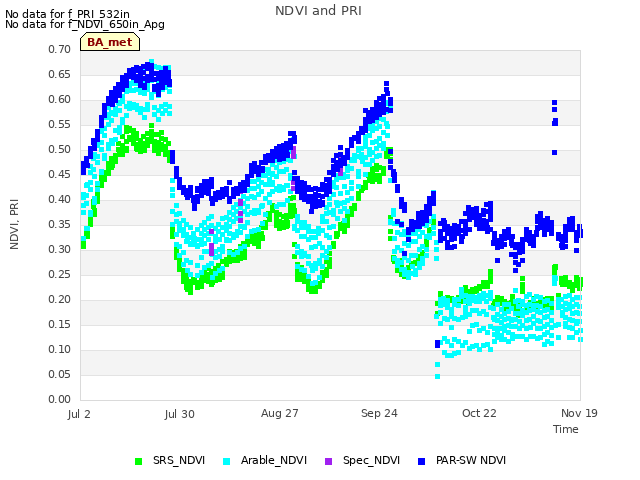Click the purple Spec_NDVI legend swatch
640x480 pixels.
point(328,461)
